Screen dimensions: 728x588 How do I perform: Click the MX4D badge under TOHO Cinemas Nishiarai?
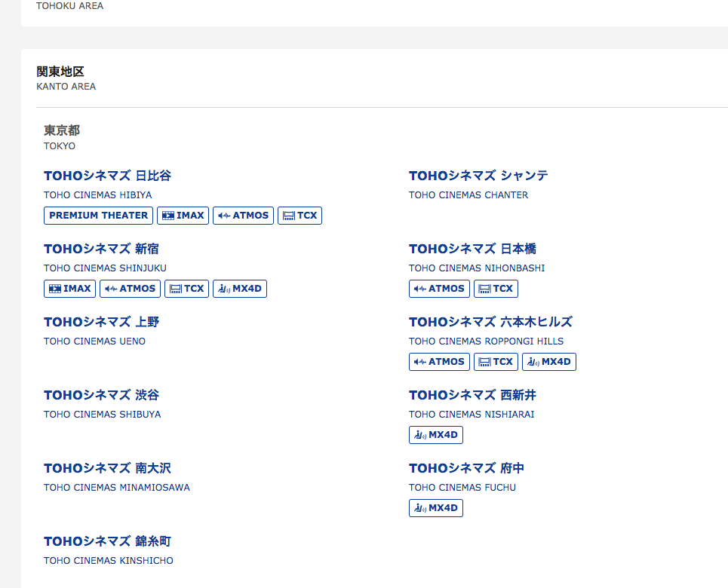[435, 435]
